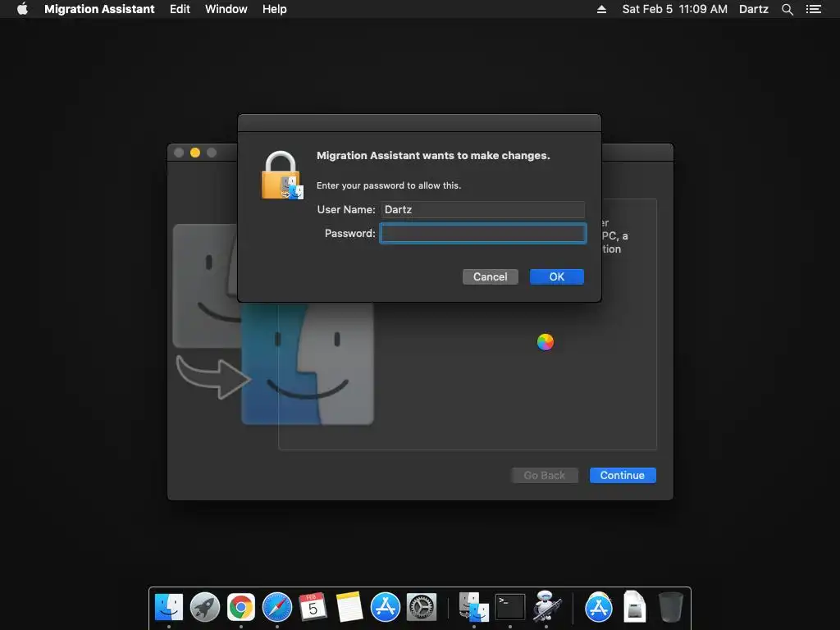840x630 pixels.
Task: Open the Applications folder stack in the Dock
Action: click(598, 607)
